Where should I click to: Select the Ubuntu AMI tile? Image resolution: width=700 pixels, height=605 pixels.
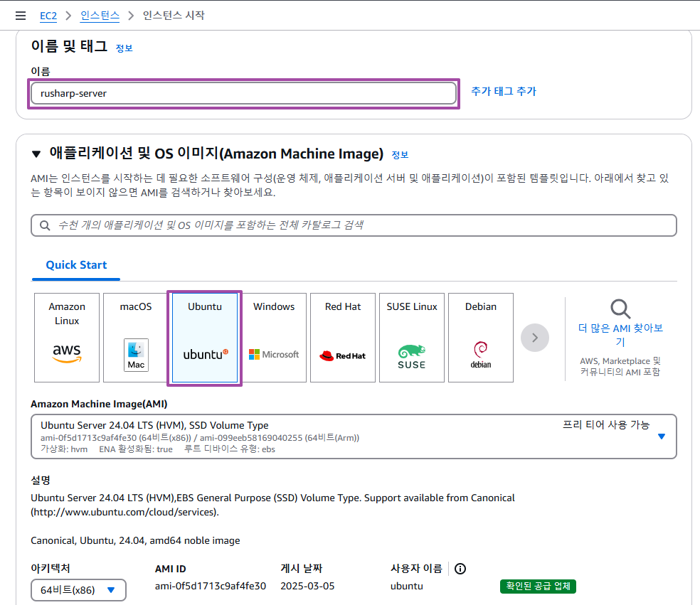coord(205,337)
